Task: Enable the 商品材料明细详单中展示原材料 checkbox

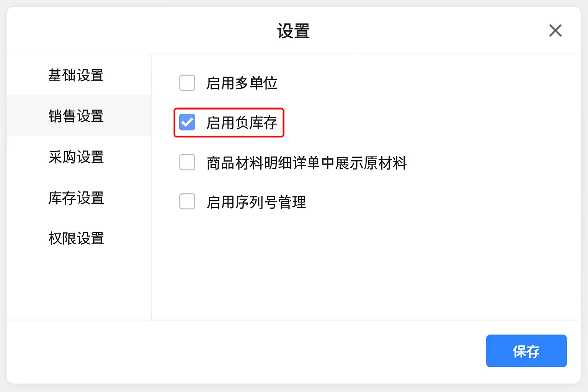Action: pyautogui.click(x=187, y=162)
